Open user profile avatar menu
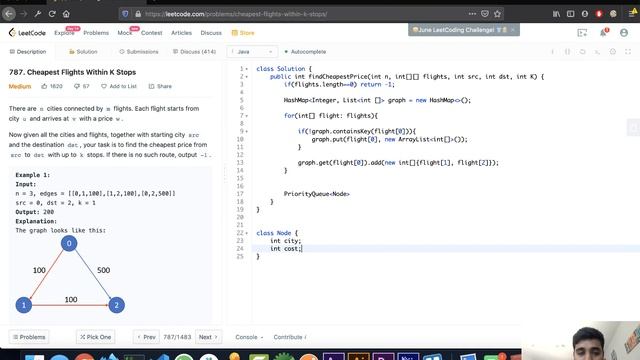 click(x=624, y=33)
